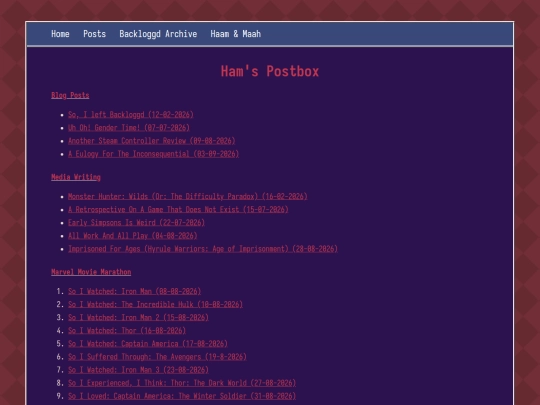Open Another Steam Controller Review post
Viewport: 540px width, 405px height.
152,141
